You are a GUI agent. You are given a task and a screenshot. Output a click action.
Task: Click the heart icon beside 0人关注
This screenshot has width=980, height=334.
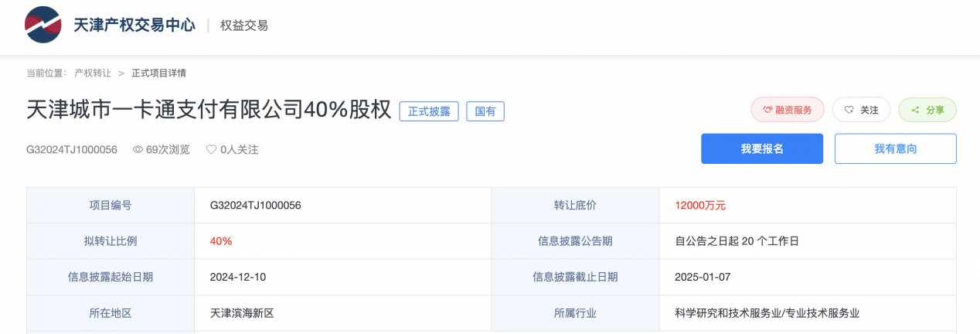point(211,149)
